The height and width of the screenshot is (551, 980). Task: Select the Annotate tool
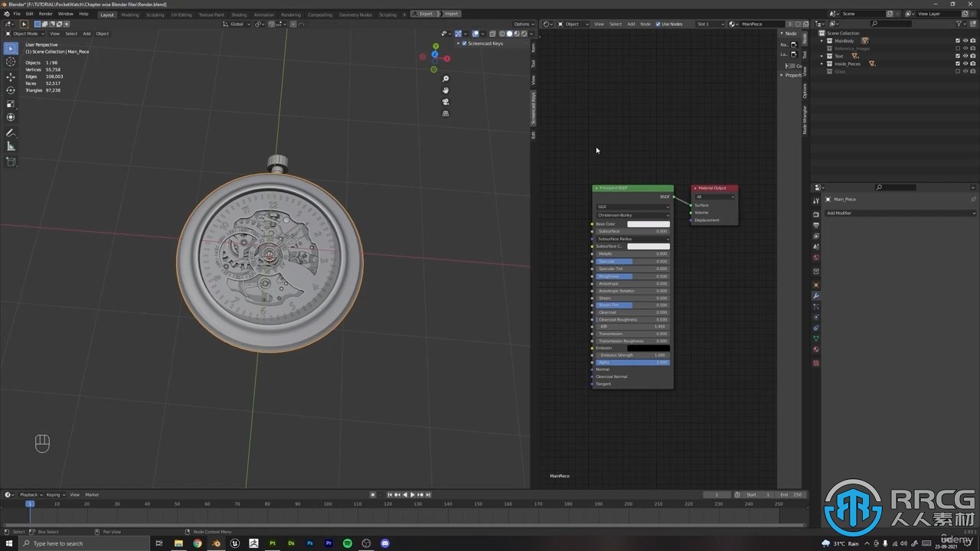(11, 133)
